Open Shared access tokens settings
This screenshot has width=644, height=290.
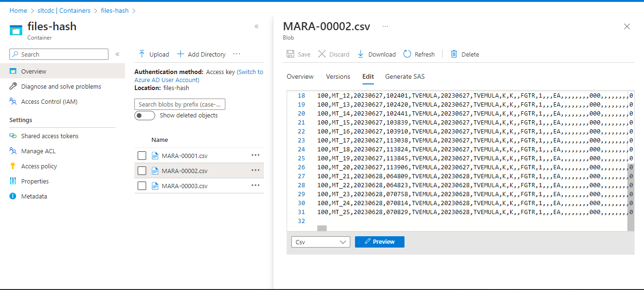pos(50,136)
